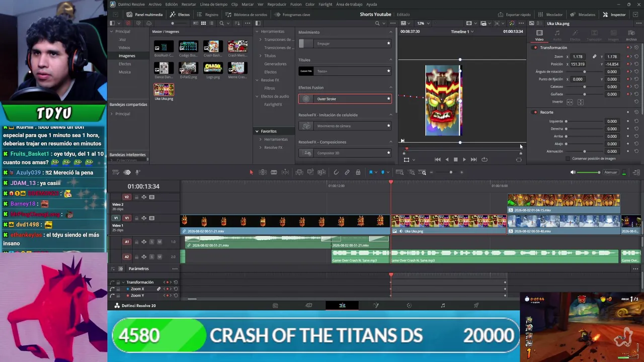Toggle linked selection chain icon
644x362 pixels.
tap(347, 172)
